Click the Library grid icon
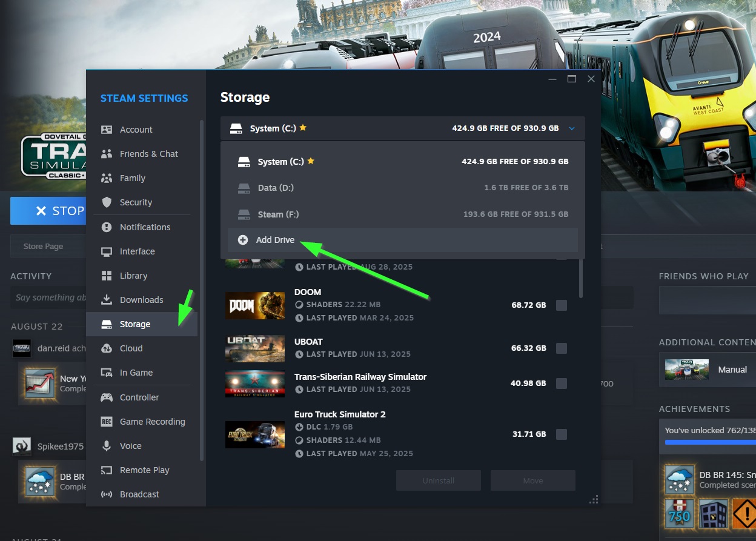Screen dimensions: 756x541 (107, 276)
